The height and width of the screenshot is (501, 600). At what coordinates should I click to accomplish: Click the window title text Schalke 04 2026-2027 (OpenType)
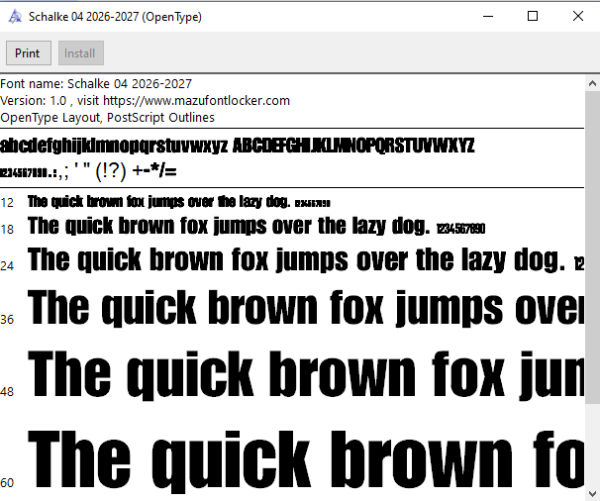coord(115,17)
